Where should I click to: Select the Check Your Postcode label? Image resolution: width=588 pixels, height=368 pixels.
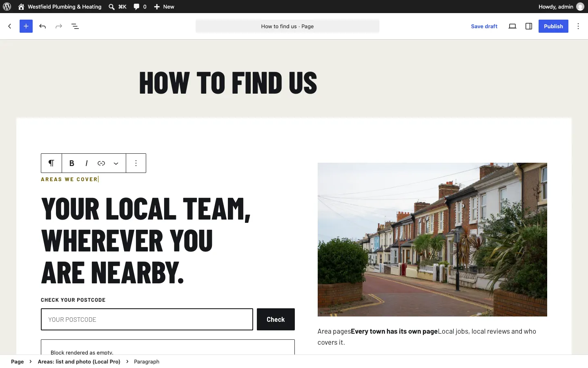[x=73, y=300]
